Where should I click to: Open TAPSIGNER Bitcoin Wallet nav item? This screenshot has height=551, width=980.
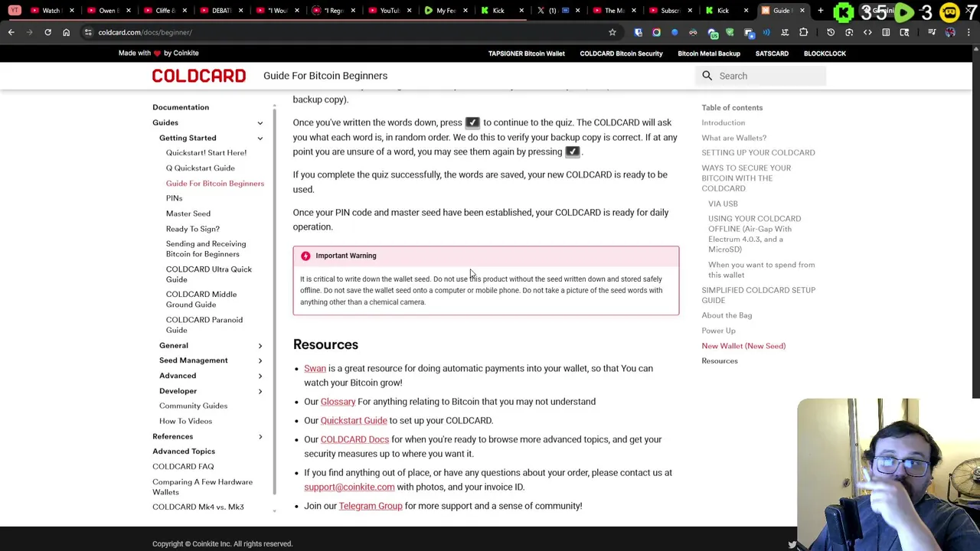pos(526,54)
